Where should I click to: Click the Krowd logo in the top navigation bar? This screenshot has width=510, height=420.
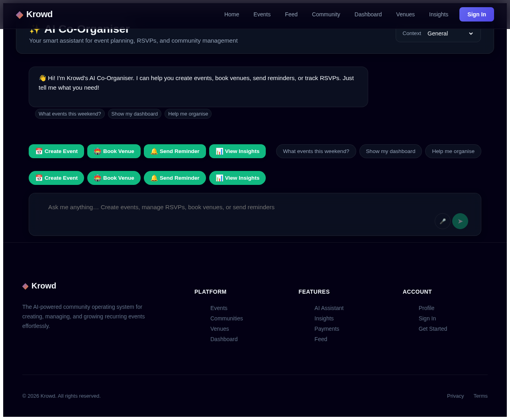click(x=34, y=14)
